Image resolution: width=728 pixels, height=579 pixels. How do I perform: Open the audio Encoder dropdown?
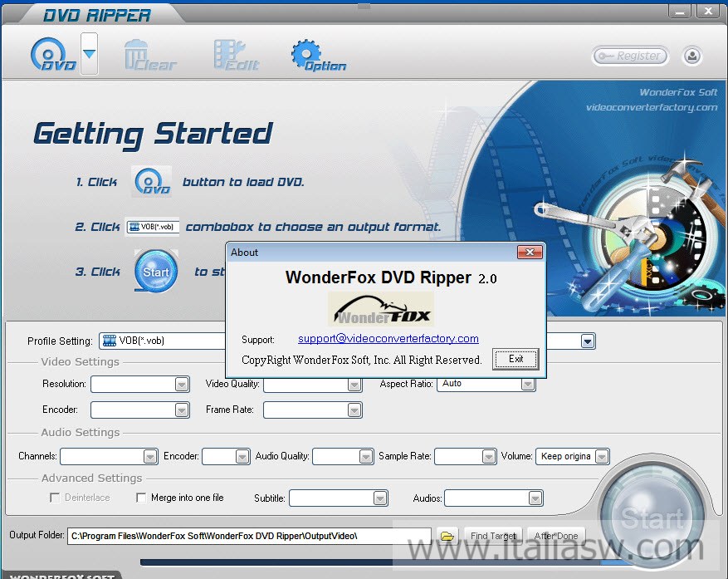tap(227, 456)
